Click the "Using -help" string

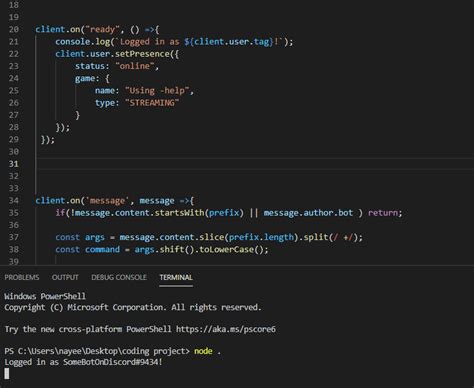(x=157, y=91)
